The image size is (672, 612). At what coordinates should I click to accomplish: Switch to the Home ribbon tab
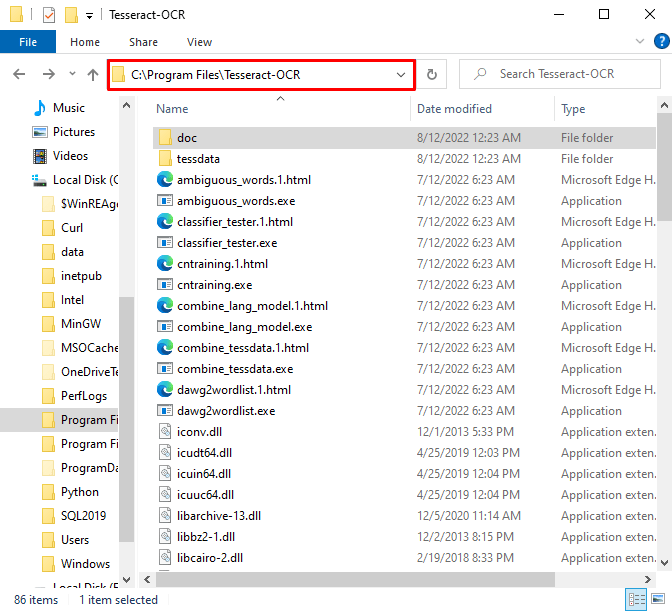coord(85,42)
